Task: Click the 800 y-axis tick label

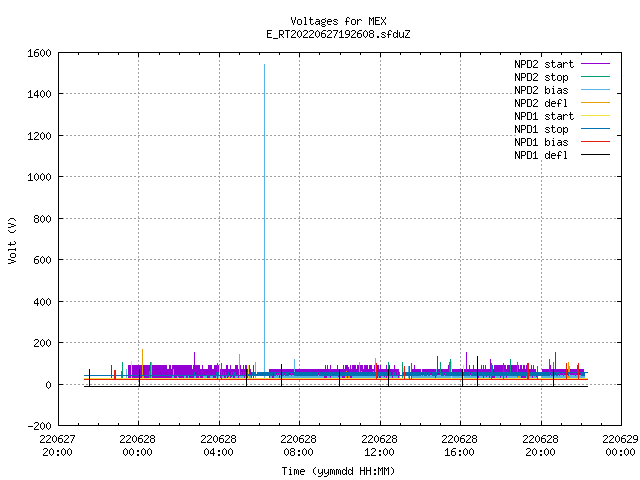Action: point(42,219)
